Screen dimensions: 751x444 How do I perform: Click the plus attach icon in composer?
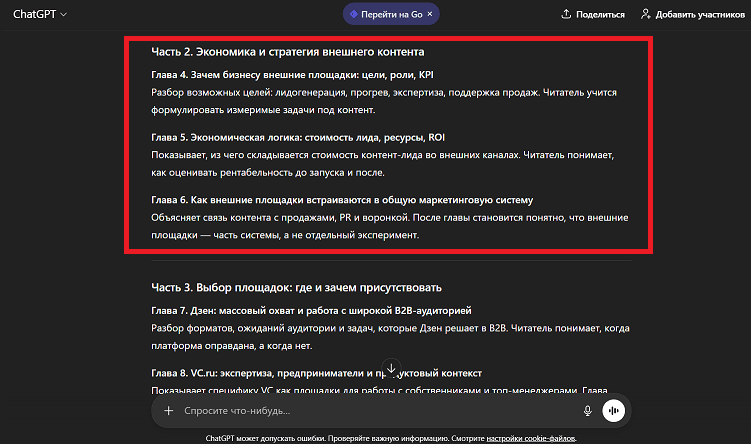(169, 410)
